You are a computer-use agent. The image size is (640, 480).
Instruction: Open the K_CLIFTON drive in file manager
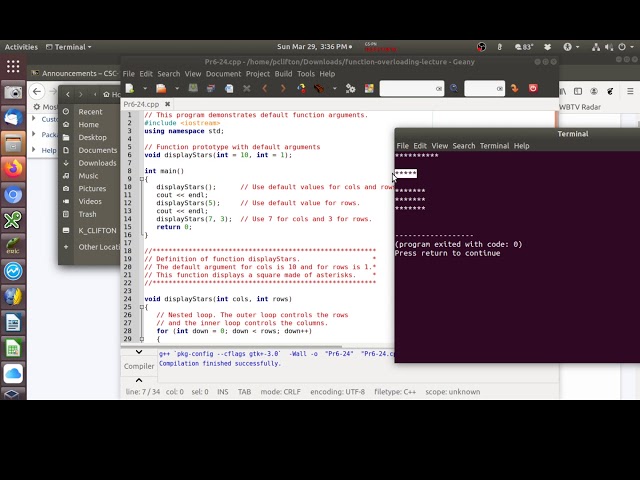tap(97, 231)
